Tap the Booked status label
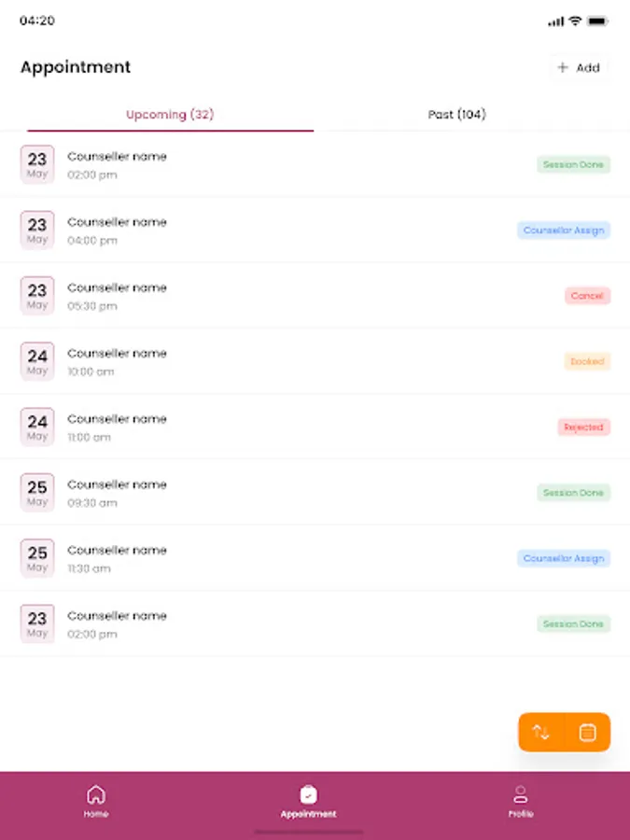This screenshot has height=840, width=630. pos(587,361)
